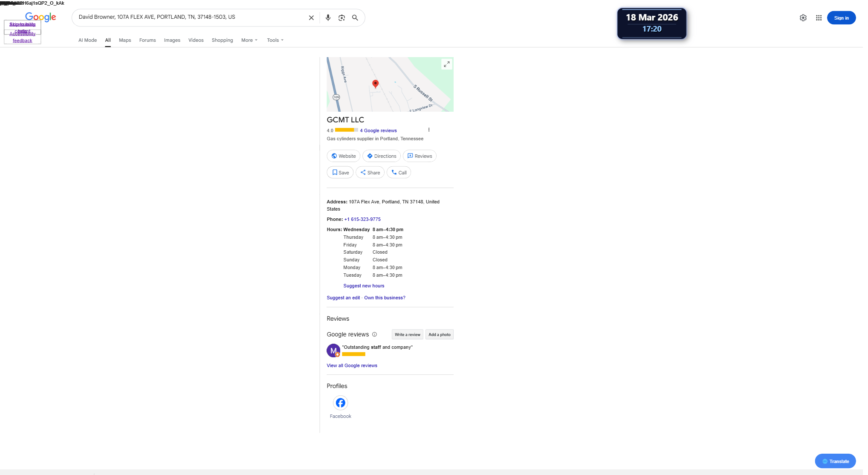Open the Tools dropdown
The image size is (868, 475).
(275, 40)
